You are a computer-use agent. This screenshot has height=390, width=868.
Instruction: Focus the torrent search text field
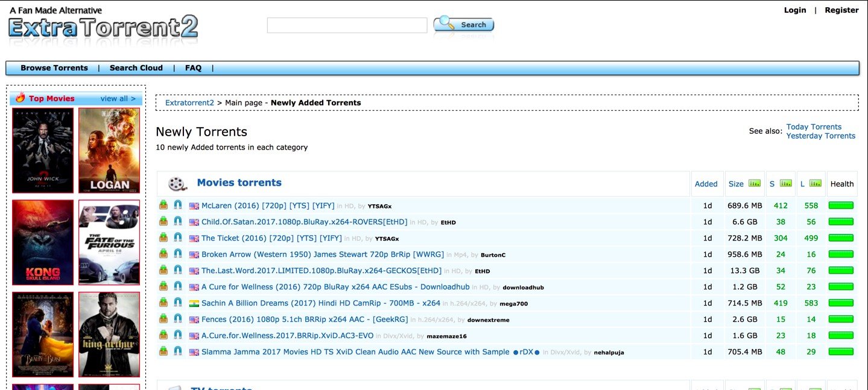(347, 25)
